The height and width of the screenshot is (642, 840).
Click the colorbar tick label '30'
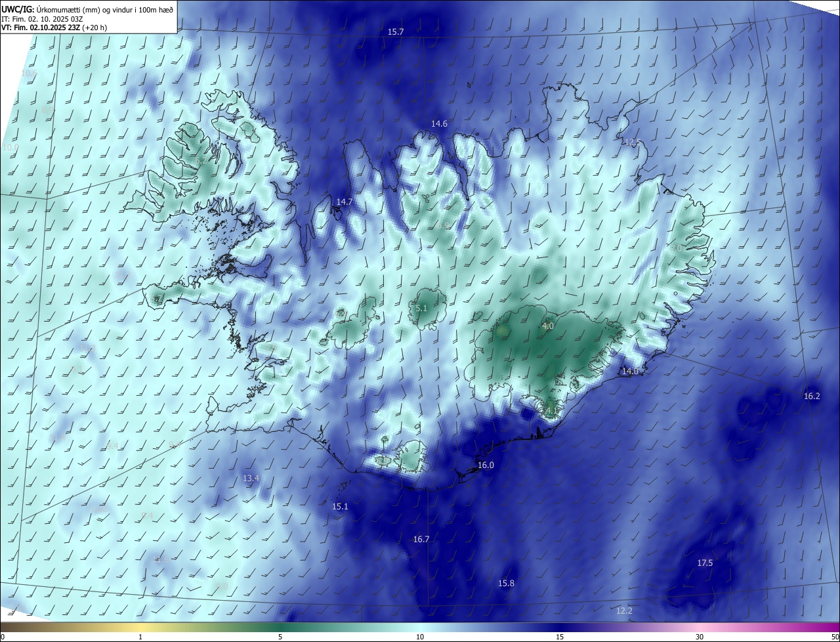(x=700, y=637)
